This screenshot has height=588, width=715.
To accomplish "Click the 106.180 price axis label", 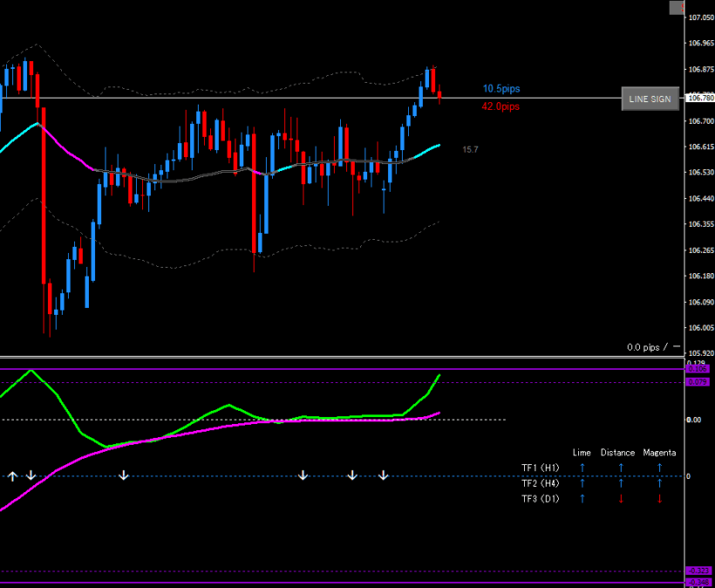I will (x=701, y=276).
